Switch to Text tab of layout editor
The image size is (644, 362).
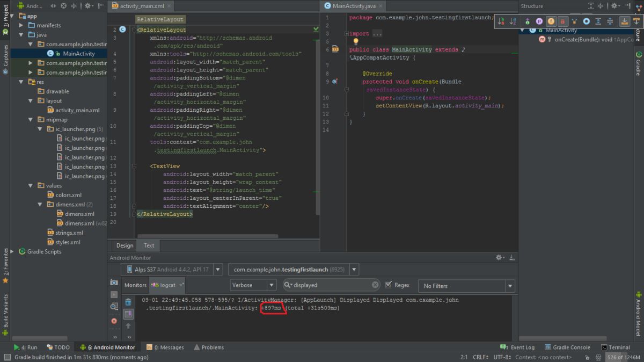(x=149, y=245)
